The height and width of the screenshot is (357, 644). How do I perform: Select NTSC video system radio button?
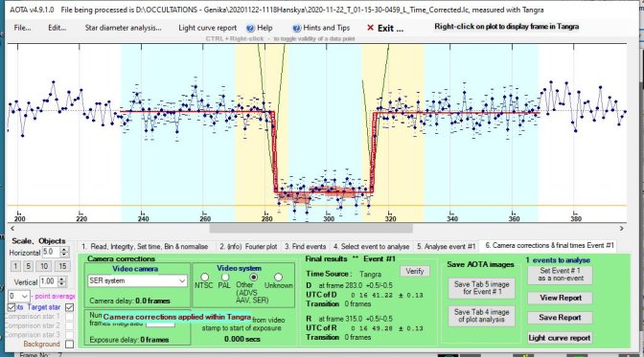click(x=204, y=278)
